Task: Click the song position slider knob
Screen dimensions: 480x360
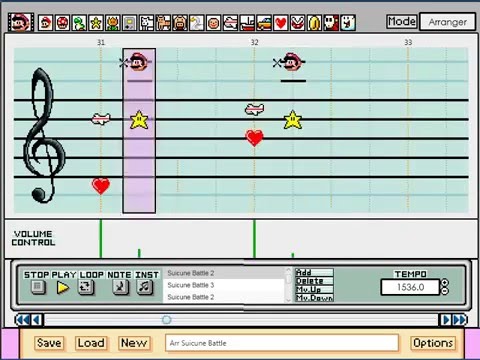Action: pos(167,320)
